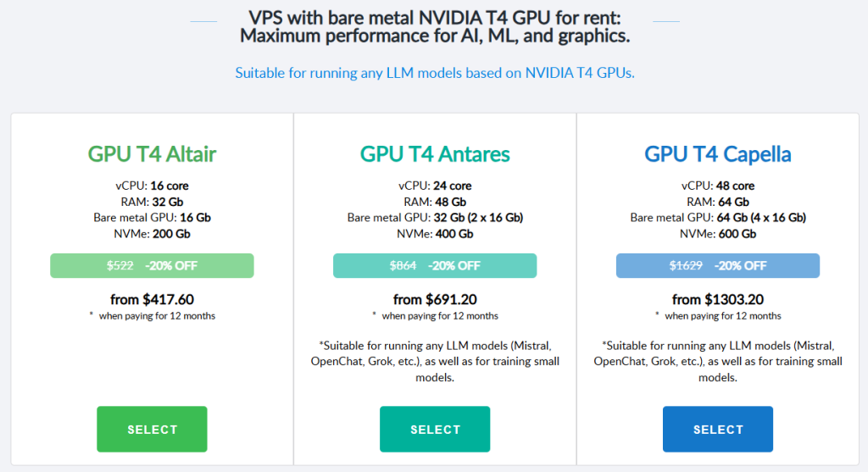Click the green SELECT button for Altair
The height and width of the screenshot is (472, 868).
click(152, 430)
